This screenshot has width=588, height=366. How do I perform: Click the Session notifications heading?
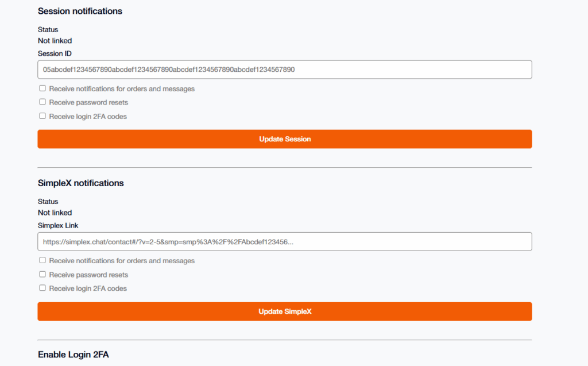80,11
